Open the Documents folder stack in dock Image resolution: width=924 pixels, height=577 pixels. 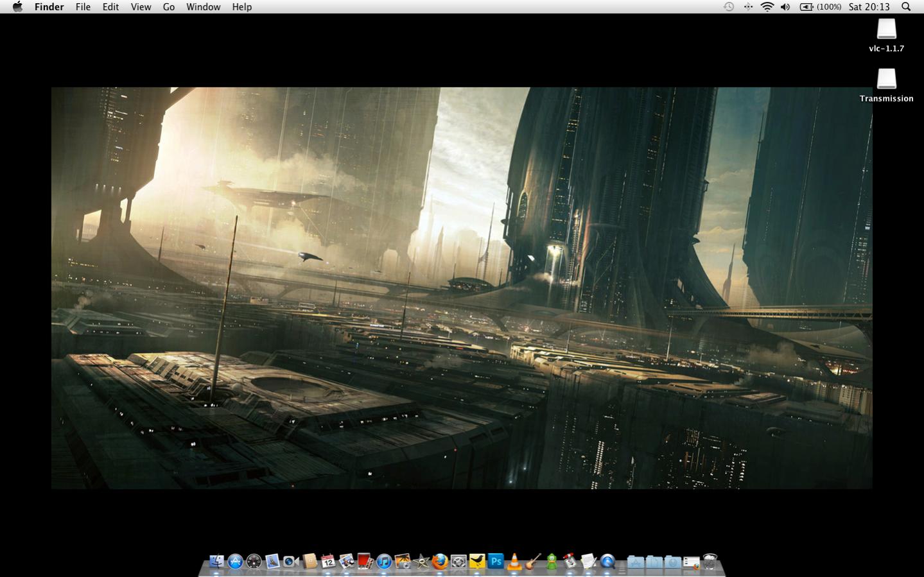coord(654,562)
